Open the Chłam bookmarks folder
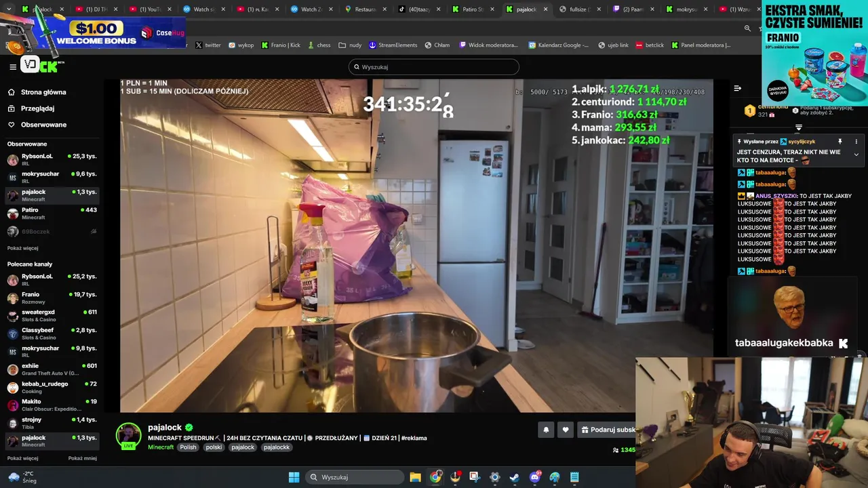Viewport: 868px width, 488px height. (x=437, y=45)
